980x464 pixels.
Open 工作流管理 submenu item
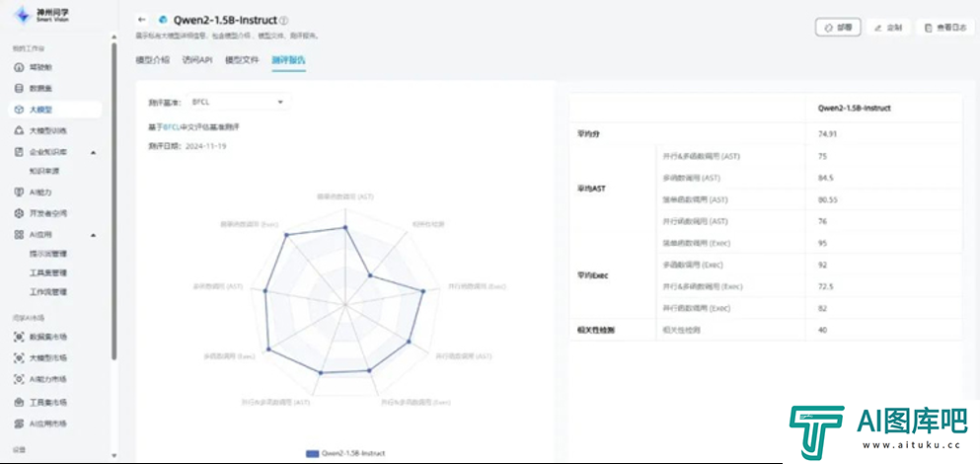pyautogui.click(x=48, y=292)
